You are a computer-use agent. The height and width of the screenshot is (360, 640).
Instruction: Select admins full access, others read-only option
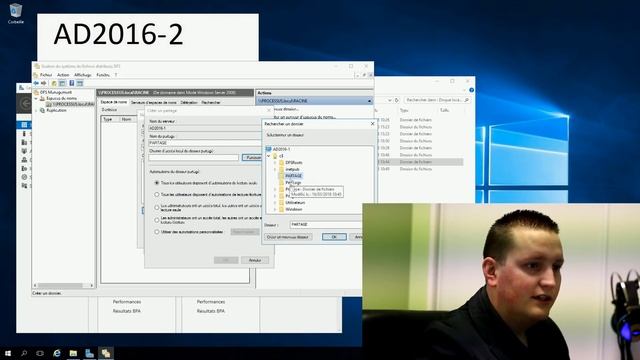pos(157,207)
